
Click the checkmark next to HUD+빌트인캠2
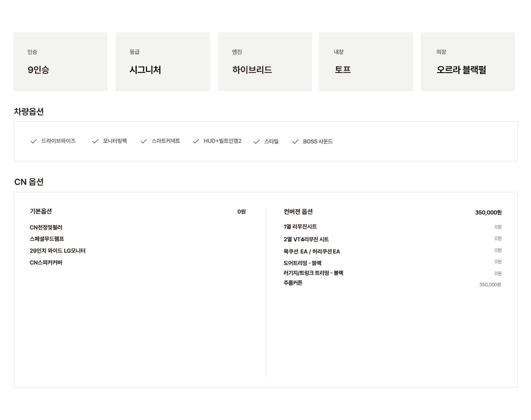click(196, 141)
